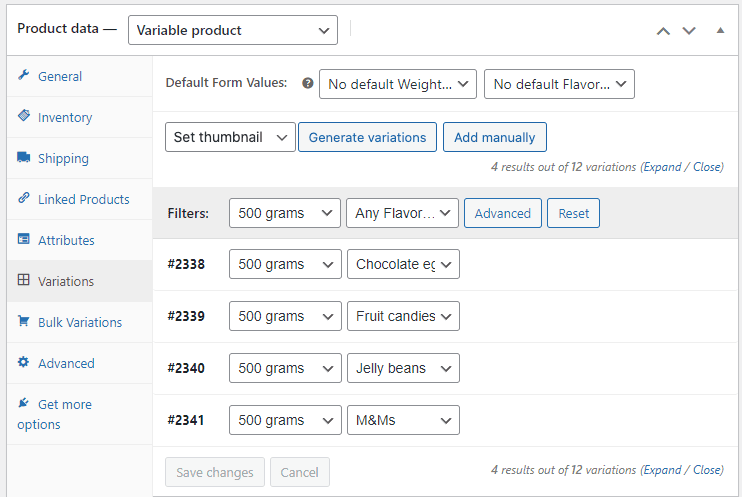
Task: Click the Linked Products chain icon
Action: click(x=24, y=199)
